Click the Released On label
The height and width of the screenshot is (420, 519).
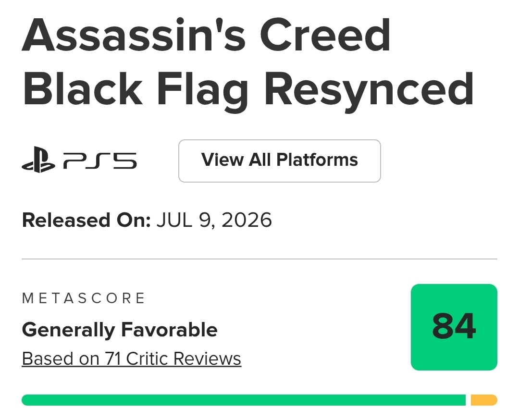tap(86, 220)
